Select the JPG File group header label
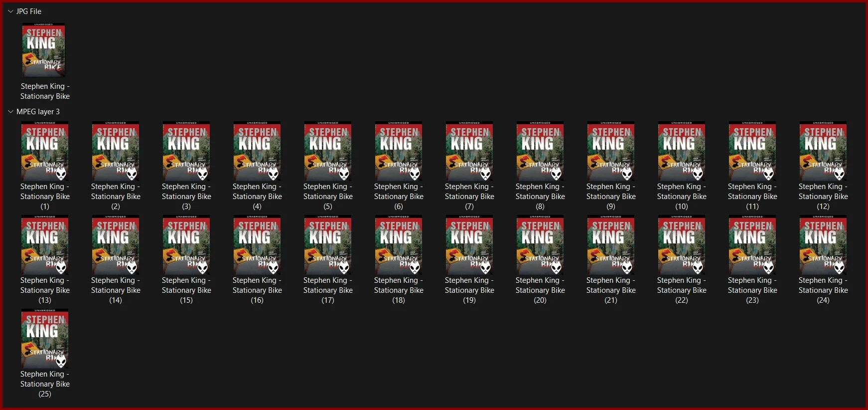The image size is (868, 410). coord(29,11)
